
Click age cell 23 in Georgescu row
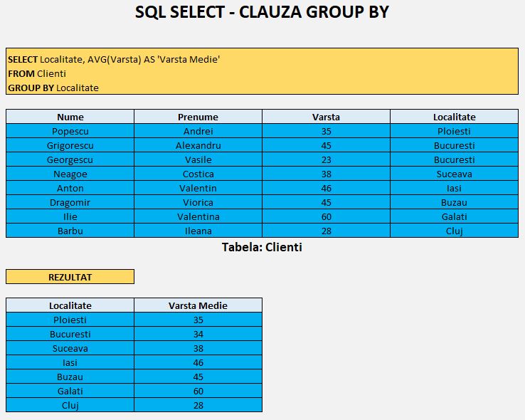pos(326,159)
